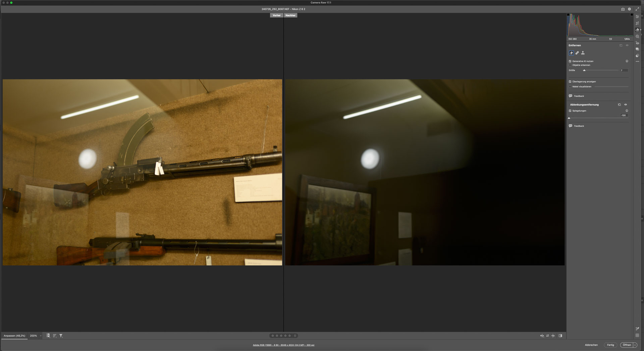Set rating using the first star
This screenshot has height=351, width=644.
tap(273, 336)
